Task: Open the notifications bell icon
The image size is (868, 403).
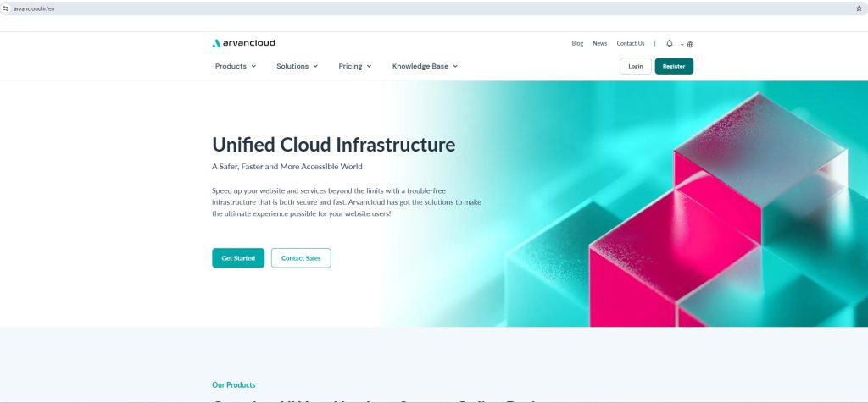Action: pos(670,43)
